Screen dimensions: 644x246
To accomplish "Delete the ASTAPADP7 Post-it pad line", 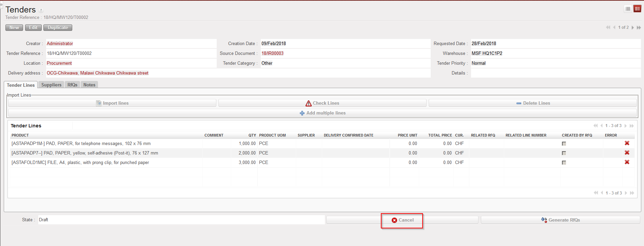I will (x=627, y=153).
